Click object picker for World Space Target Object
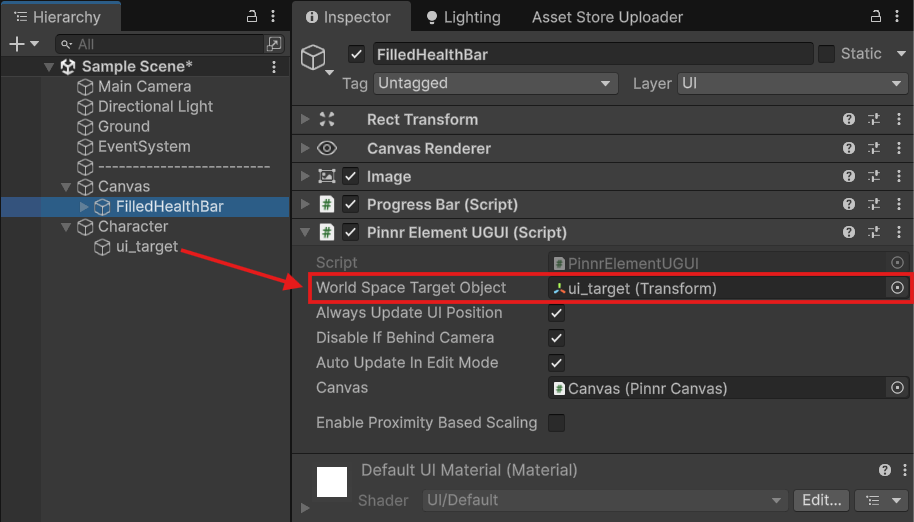 [897, 288]
